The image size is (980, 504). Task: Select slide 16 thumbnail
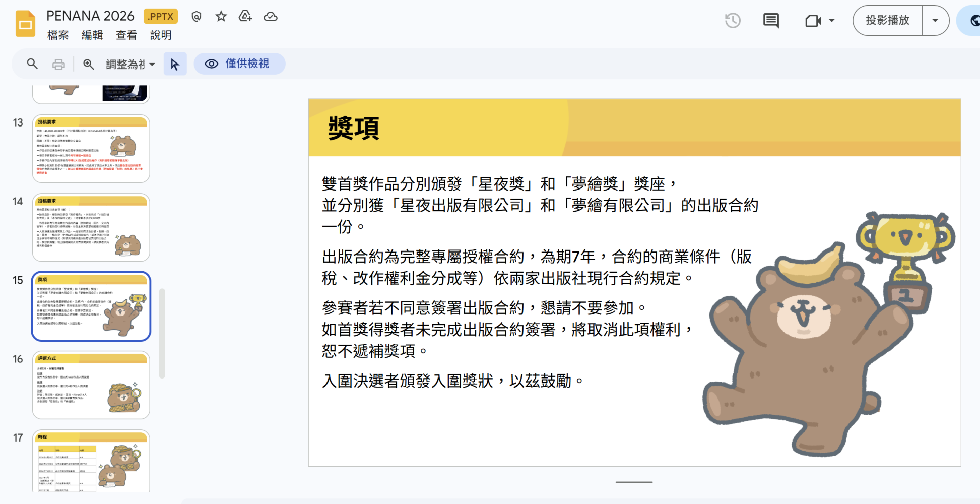tap(91, 385)
